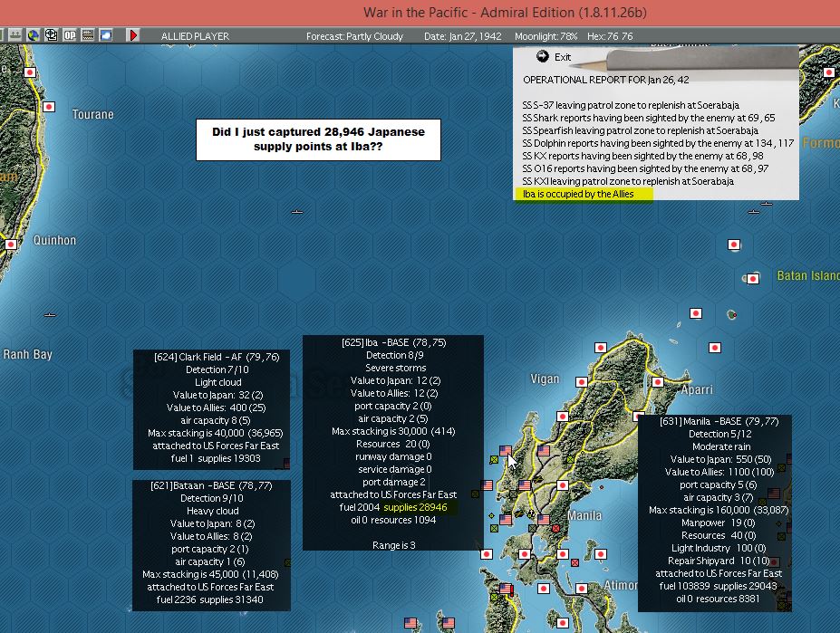The width and height of the screenshot is (840, 633).
Task: Click the US flag under the mouse cursor
Action: click(506, 451)
